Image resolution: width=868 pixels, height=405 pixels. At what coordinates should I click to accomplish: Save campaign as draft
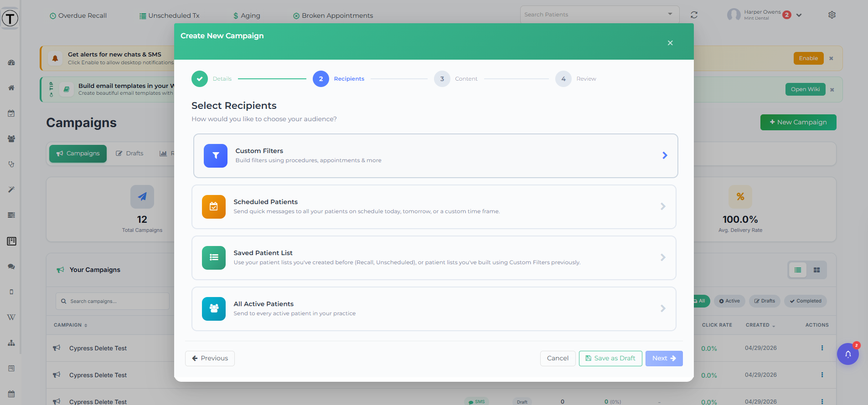(x=610, y=359)
